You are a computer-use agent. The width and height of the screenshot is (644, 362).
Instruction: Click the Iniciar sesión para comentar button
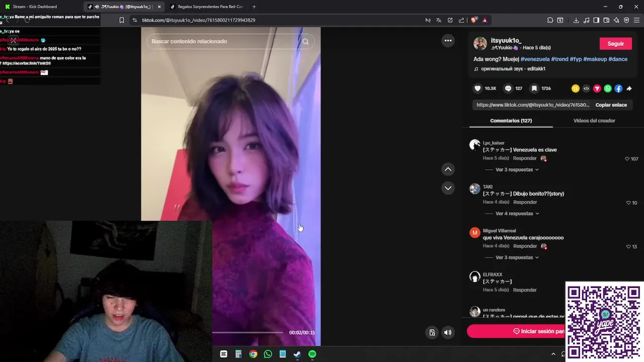pyautogui.click(x=516, y=331)
